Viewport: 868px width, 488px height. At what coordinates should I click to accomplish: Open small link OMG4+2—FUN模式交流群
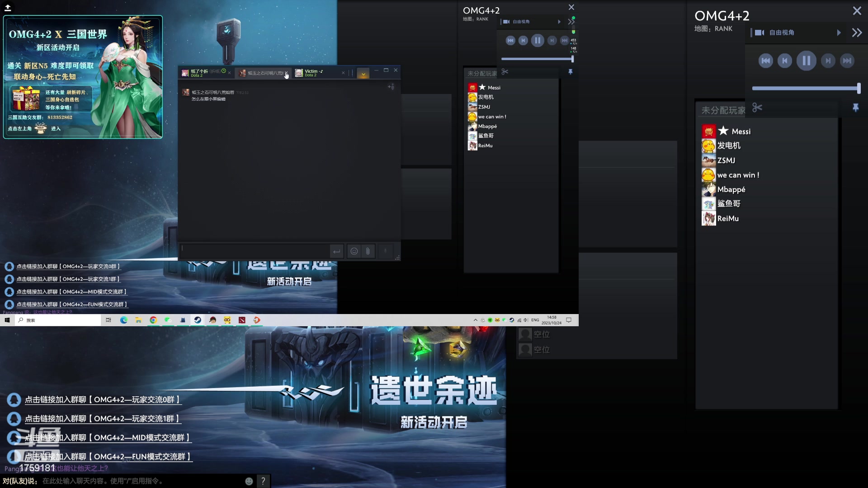click(x=72, y=305)
